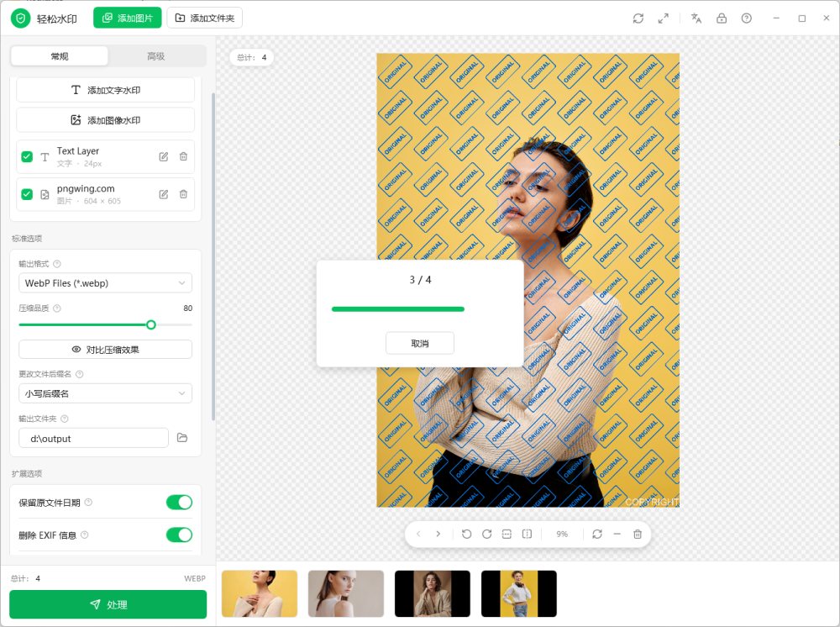
Task: Go to previous image in preview
Action: [x=418, y=534]
